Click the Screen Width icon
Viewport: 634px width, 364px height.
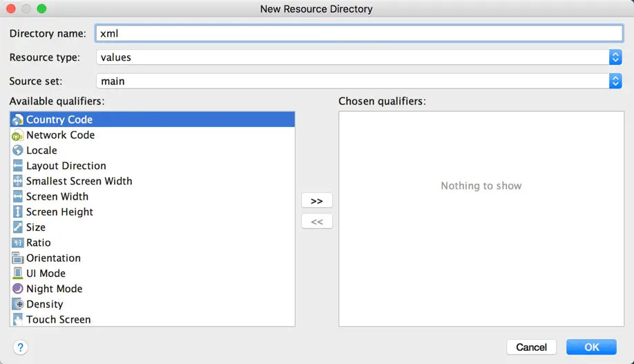click(17, 197)
